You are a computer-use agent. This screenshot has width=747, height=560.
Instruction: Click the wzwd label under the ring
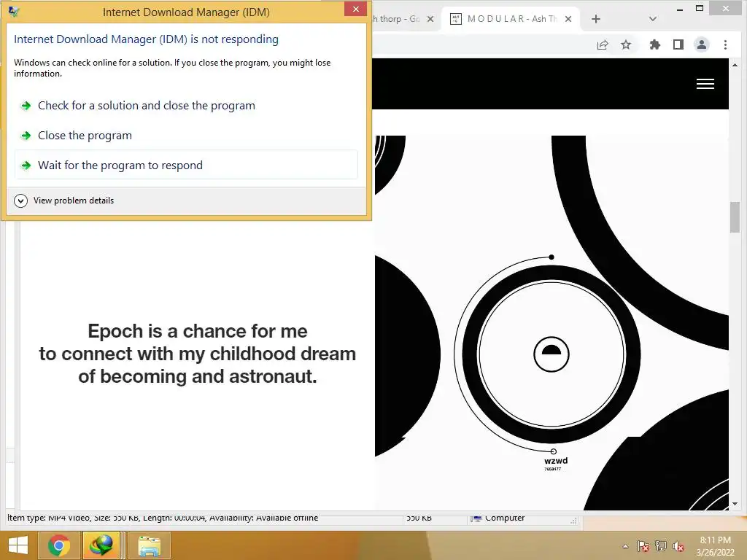pyautogui.click(x=555, y=461)
